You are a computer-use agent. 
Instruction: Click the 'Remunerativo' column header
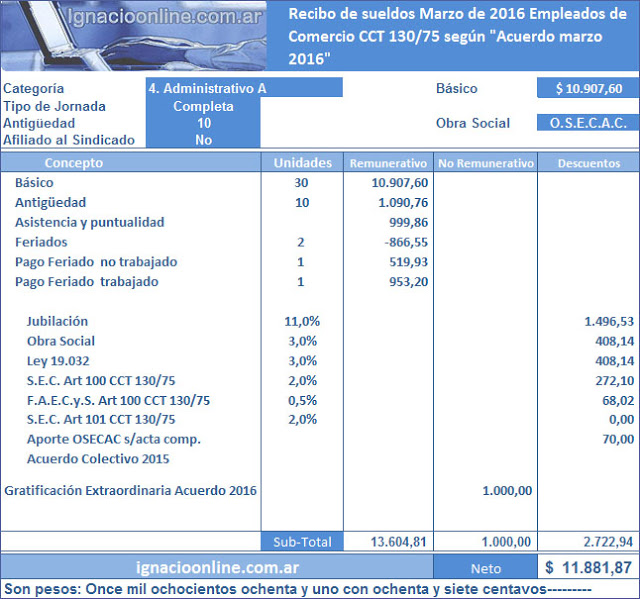click(388, 163)
